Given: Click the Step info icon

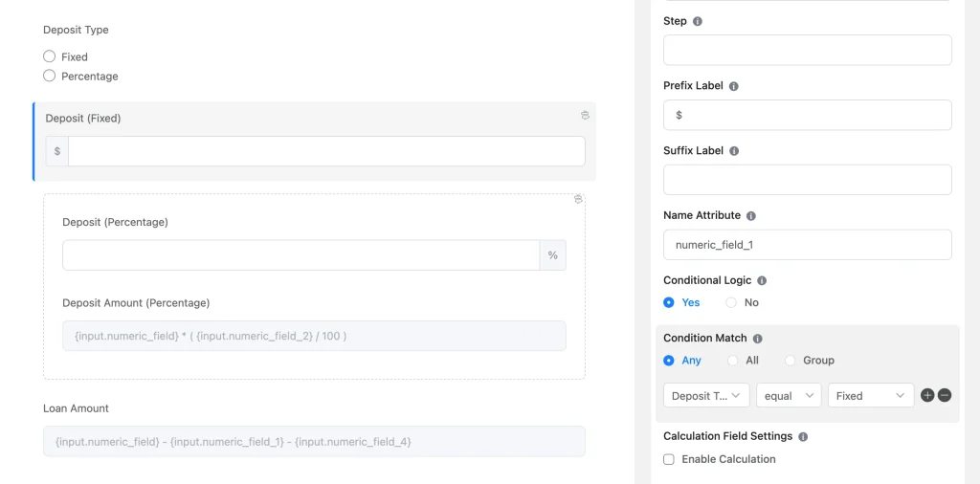Looking at the screenshot, I should coord(697,21).
